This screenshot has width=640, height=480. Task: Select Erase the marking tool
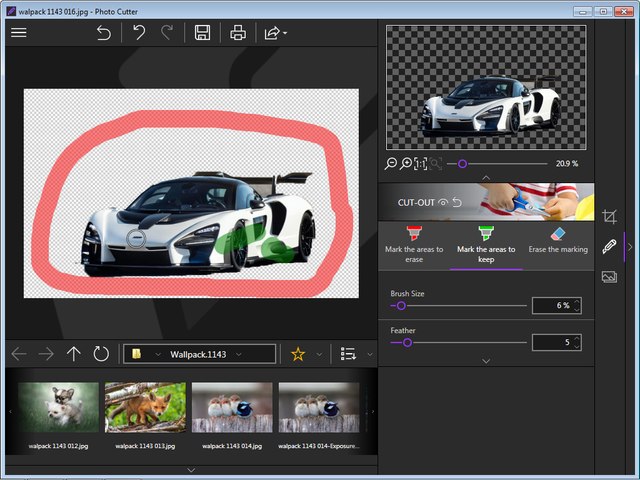(x=558, y=241)
